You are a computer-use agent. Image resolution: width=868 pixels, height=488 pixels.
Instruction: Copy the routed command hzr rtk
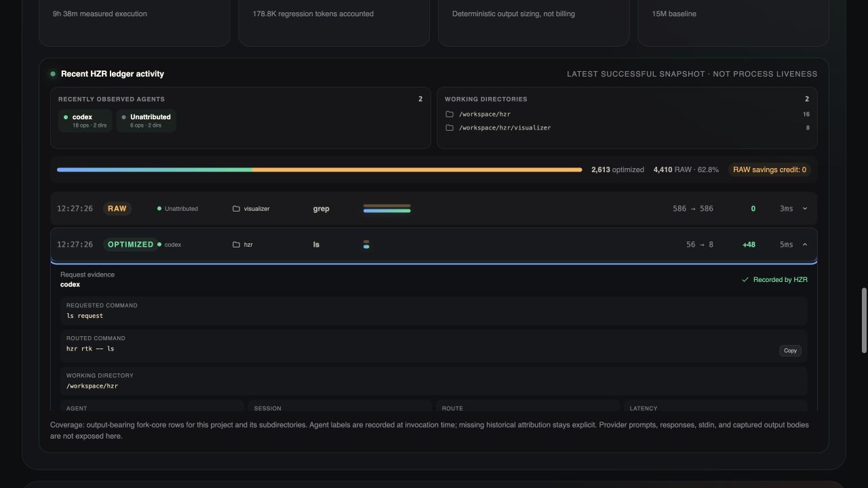(790, 350)
